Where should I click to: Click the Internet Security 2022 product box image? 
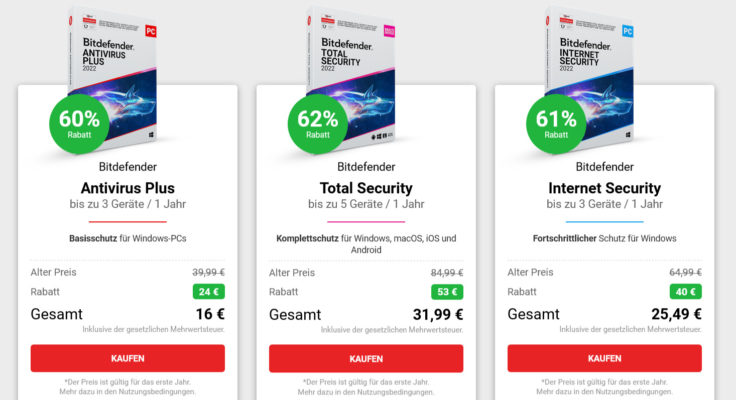tap(590, 75)
